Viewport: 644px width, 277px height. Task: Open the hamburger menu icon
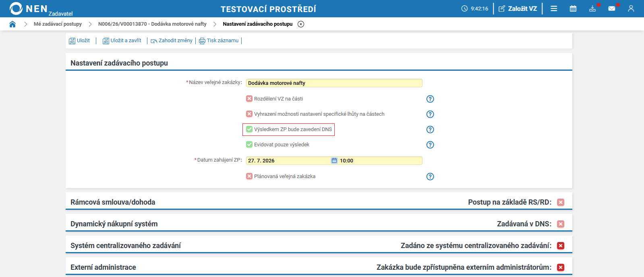554,8
